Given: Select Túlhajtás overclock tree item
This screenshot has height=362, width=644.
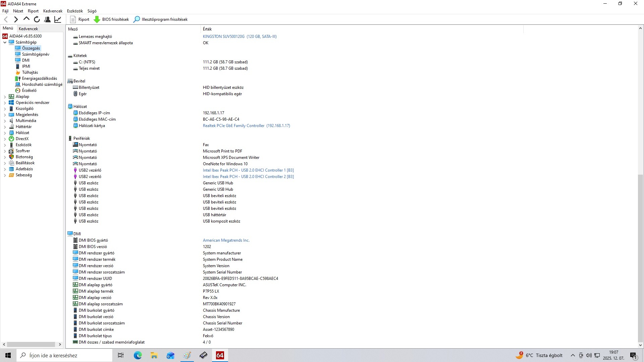Looking at the screenshot, I should (x=30, y=72).
